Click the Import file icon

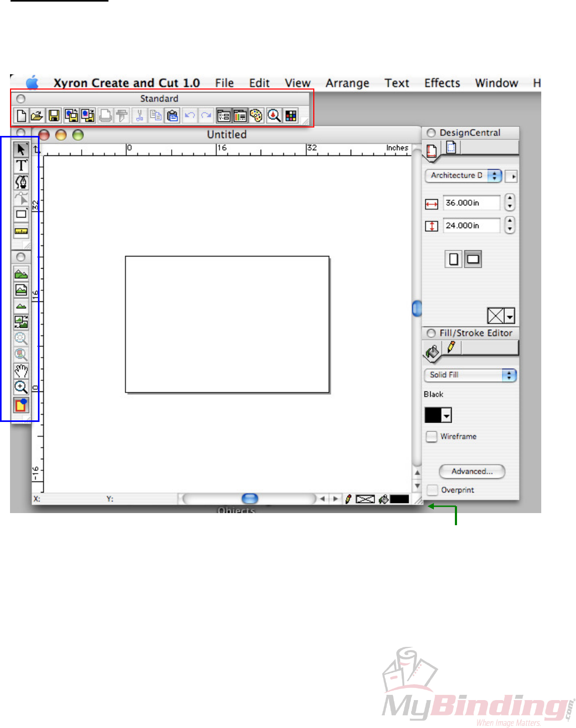[x=71, y=115]
